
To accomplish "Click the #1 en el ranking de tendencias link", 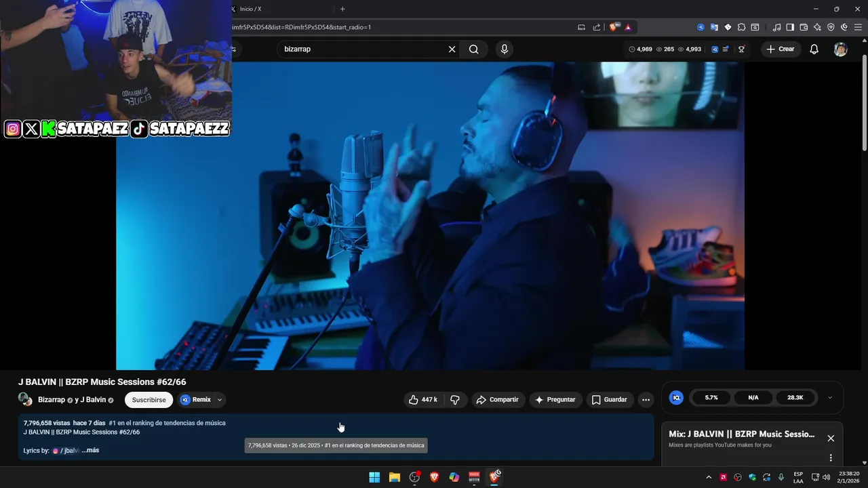I will point(167,423).
